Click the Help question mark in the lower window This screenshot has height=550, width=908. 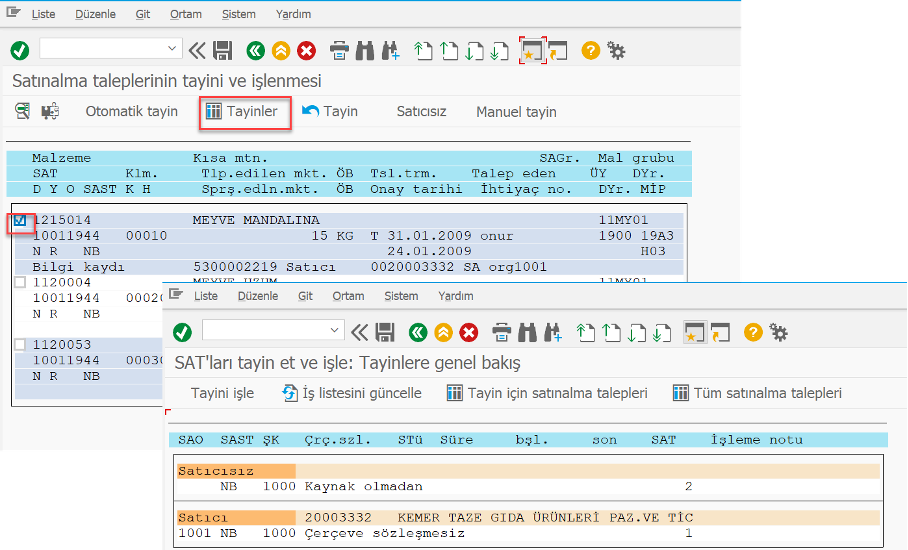click(x=753, y=333)
